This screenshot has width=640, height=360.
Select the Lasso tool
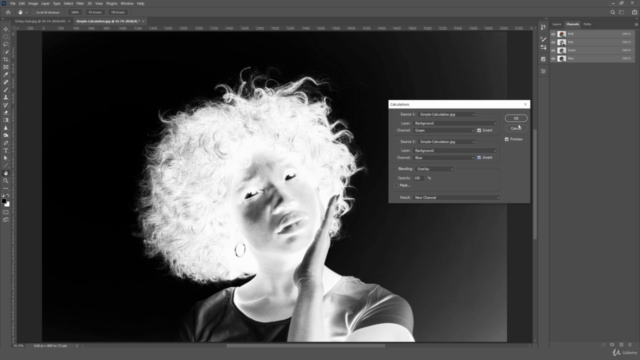[x=6, y=44]
